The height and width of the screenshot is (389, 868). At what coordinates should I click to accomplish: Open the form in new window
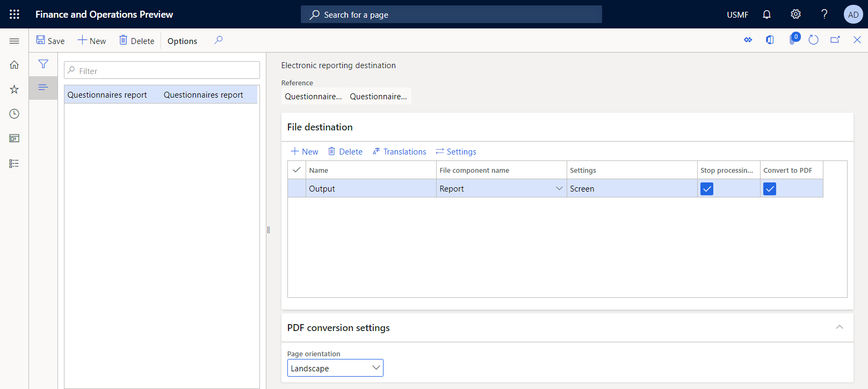point(835,40)
